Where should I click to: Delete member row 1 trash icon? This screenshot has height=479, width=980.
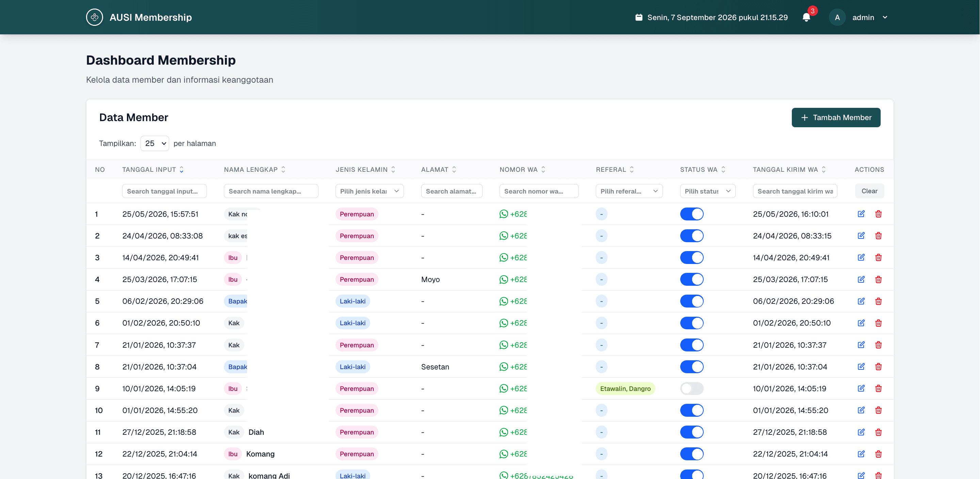pos(878,214)
